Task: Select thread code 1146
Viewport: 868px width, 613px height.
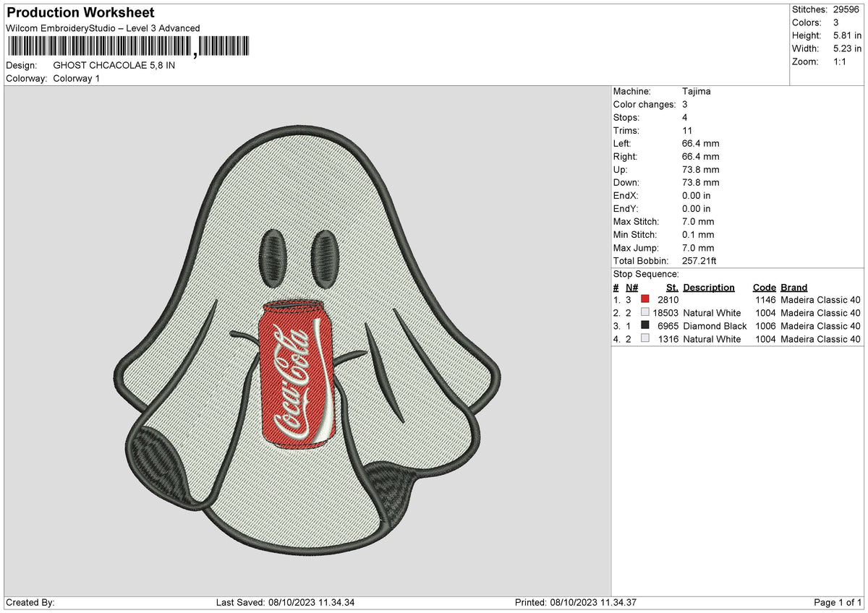Action: pos(766,299)
